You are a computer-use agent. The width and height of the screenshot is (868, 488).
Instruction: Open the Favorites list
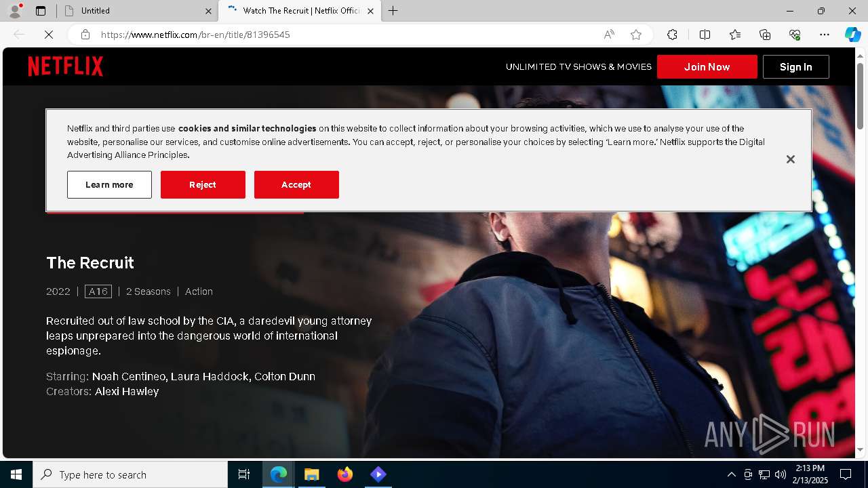735,35
